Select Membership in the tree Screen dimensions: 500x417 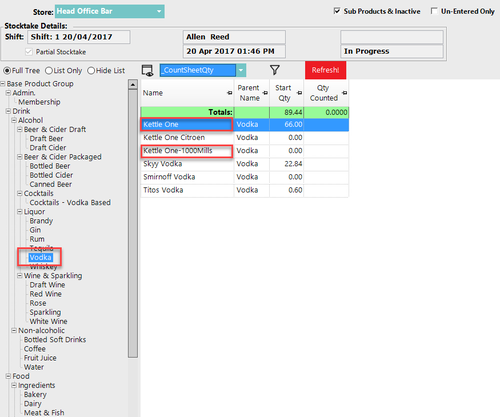[x=39, y=102]
